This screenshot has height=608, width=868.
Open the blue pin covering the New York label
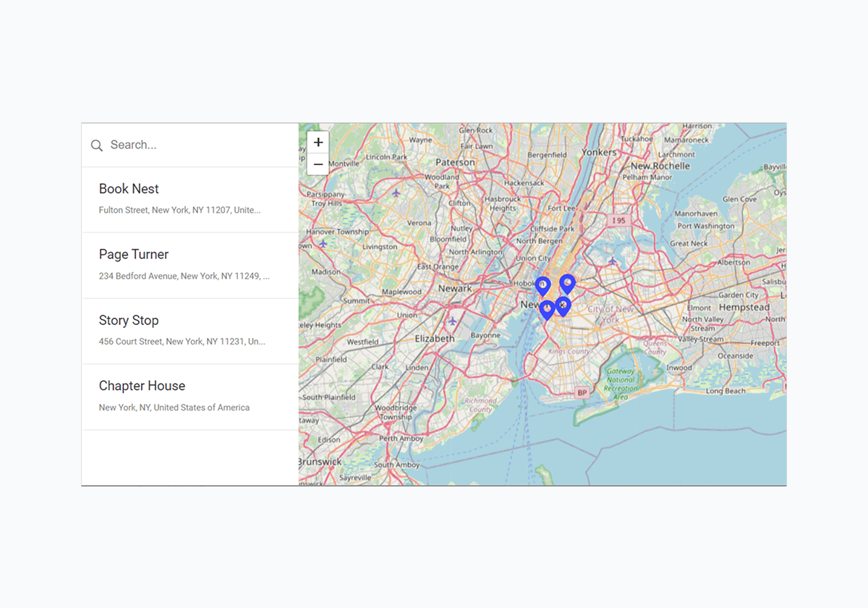[547, 311]
